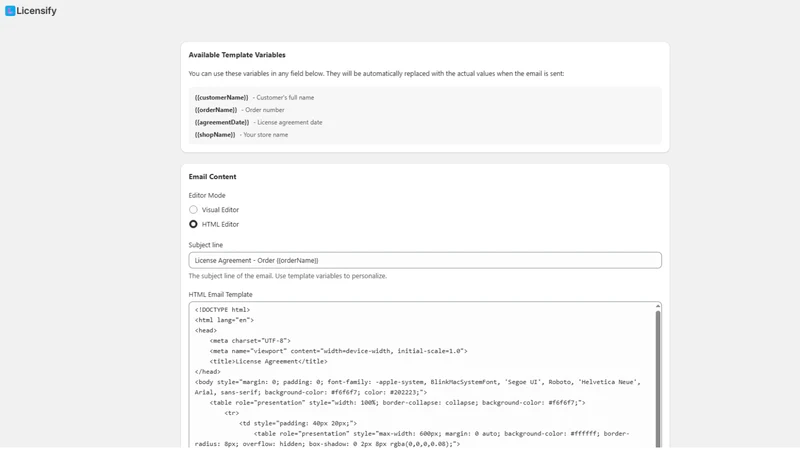Click the {{orderName}} variable text
Image resolution: width=800 pixels, height=450 pixels.
point(216,110)
